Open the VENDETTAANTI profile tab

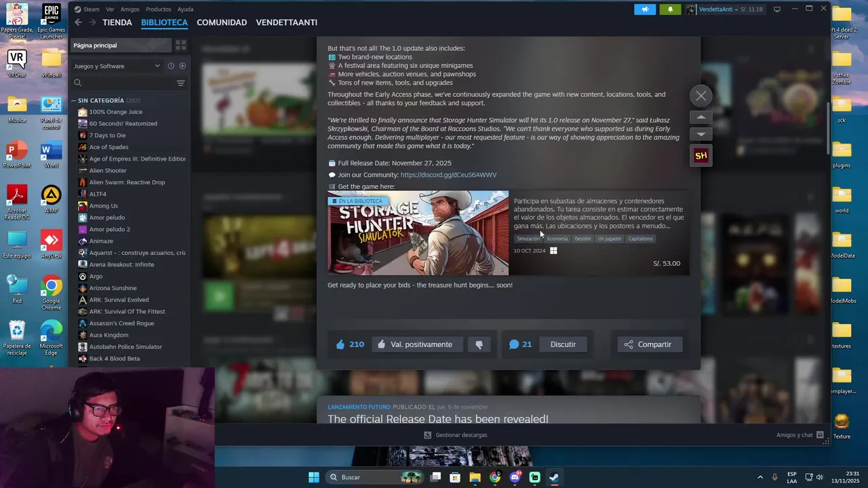pos(286,22)
